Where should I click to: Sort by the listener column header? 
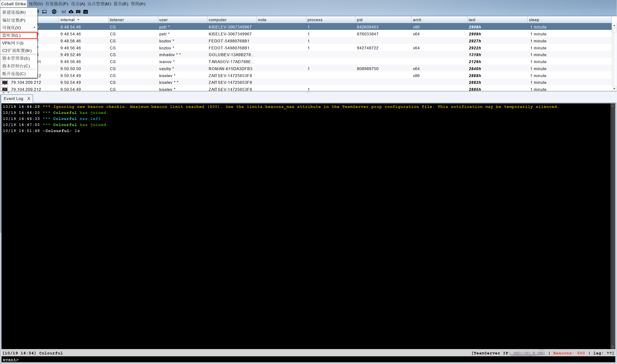(x=133, y=20)
